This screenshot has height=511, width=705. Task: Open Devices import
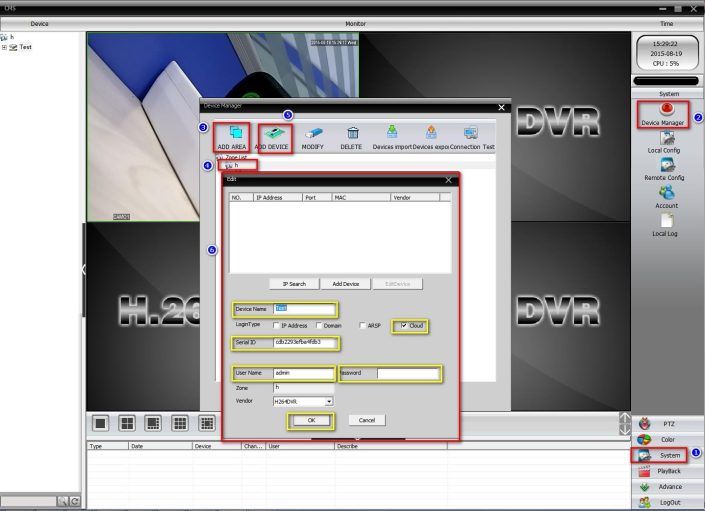click(x=392, y=132)
